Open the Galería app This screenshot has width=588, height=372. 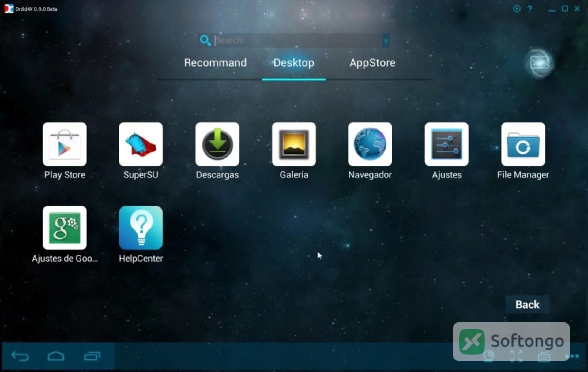294,144
